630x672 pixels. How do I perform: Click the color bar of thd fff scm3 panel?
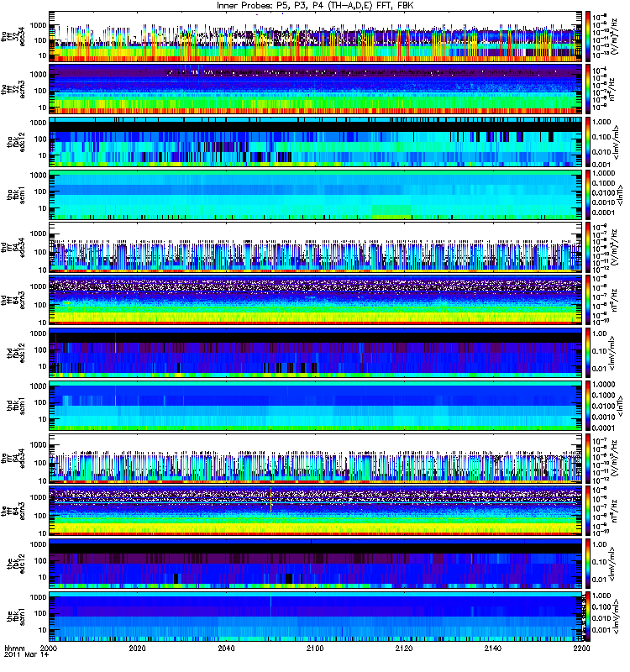(x=588, y=300)
